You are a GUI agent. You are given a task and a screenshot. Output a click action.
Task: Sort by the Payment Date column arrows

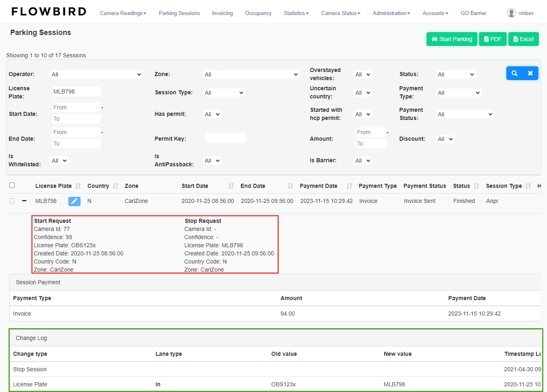(x=349, y=186)
